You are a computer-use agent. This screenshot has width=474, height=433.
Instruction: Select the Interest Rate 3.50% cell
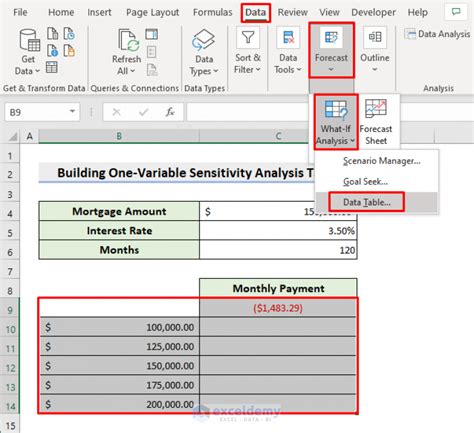click(278, 231)
